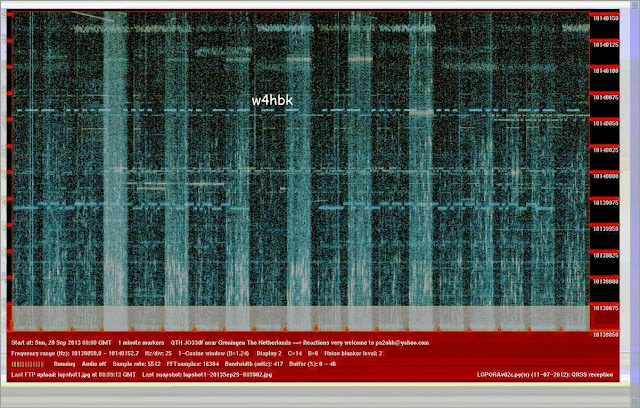Click the 10139975 frequency scale label

[x=606, y=203]
